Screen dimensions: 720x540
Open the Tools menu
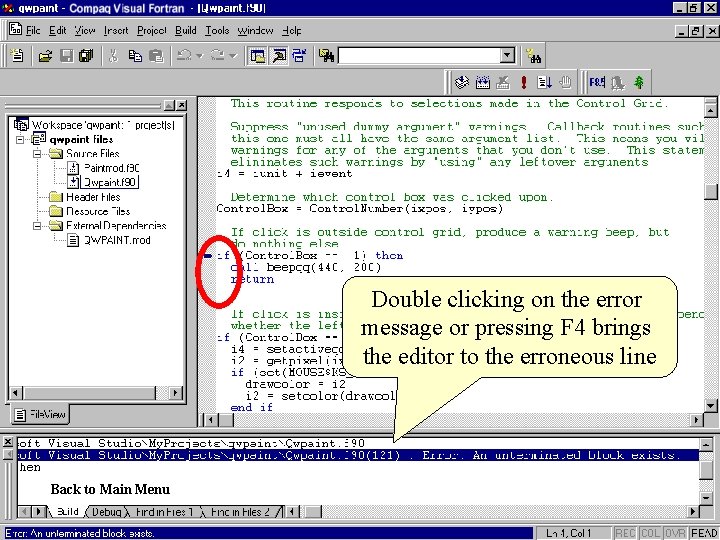click(217, 30)
